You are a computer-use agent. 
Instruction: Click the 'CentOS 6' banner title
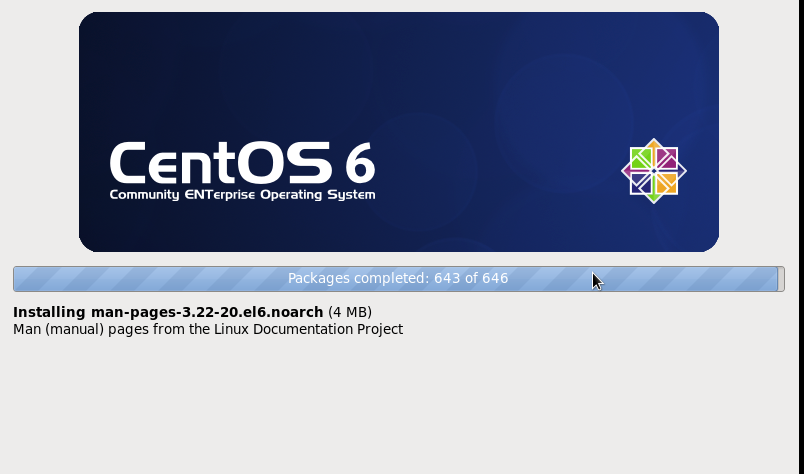click(243, 163)
